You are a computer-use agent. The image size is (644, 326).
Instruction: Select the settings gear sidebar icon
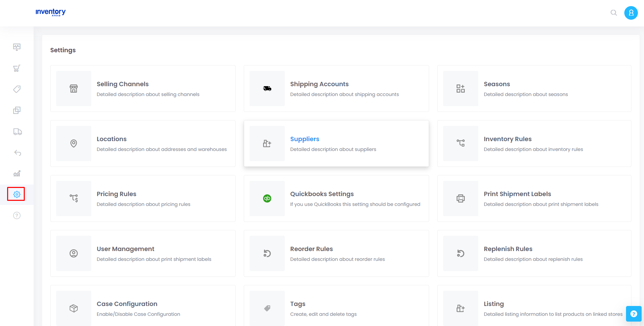pyautogui.click(x=17, y=194)
